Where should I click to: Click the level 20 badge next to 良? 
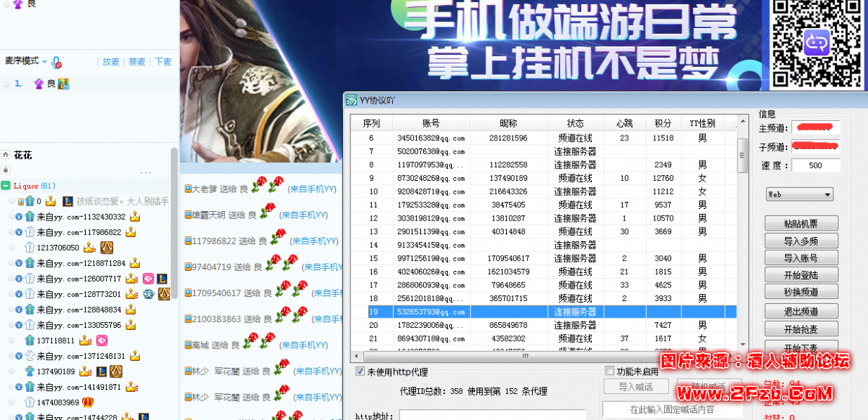pos(63,83)
